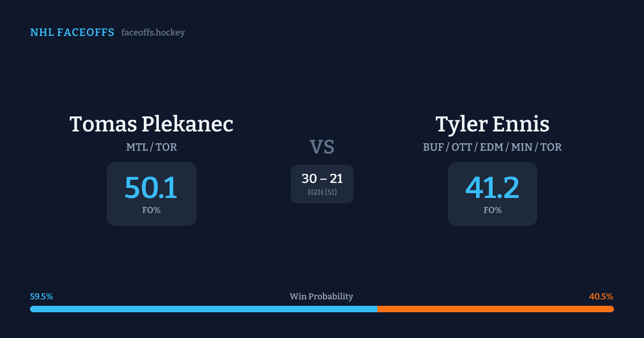The height and width of the screenshot is (338, 644).
Task: Click the 40.5% win probability label
Action: (x=601, y=297)
